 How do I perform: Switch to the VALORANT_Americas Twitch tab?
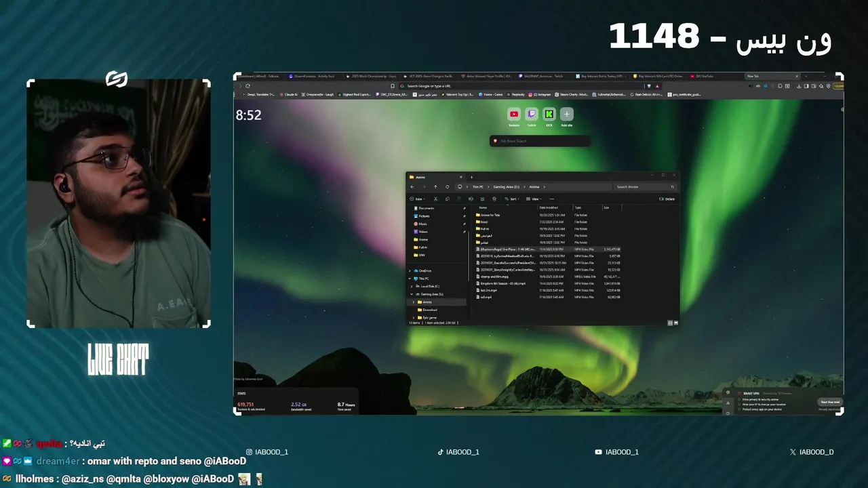pyautogui.click(x=540, y=76)
